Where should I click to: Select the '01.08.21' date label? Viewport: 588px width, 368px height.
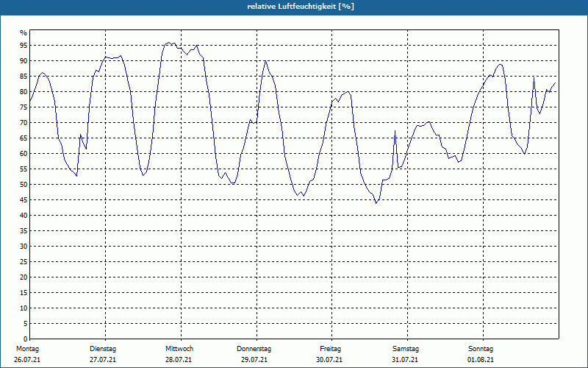coord(481,360)
